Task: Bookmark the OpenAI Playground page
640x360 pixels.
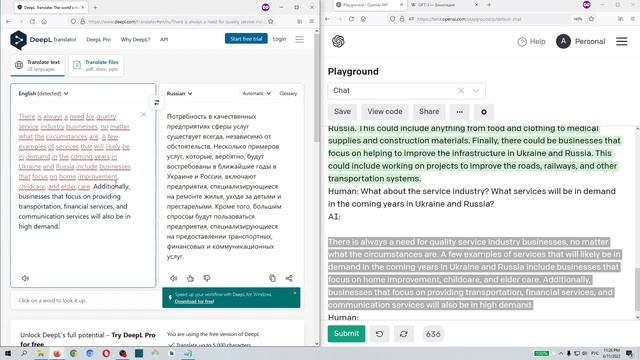Action: [591, 19]
